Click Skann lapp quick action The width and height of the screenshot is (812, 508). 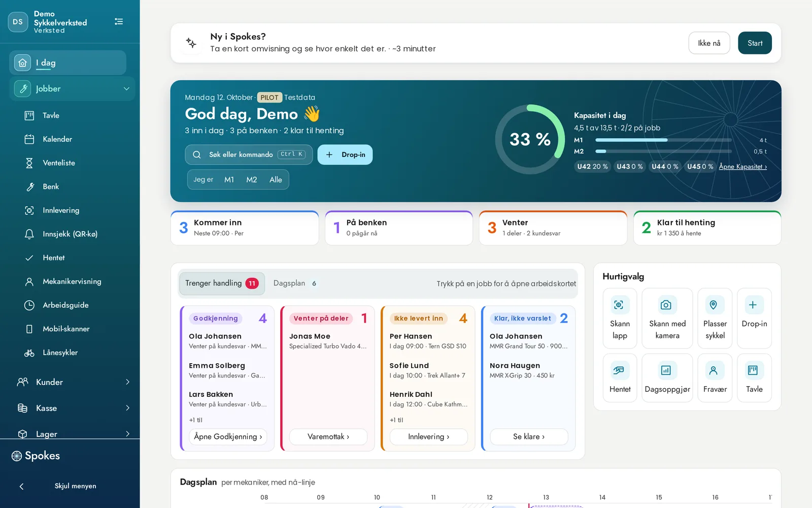620,318
